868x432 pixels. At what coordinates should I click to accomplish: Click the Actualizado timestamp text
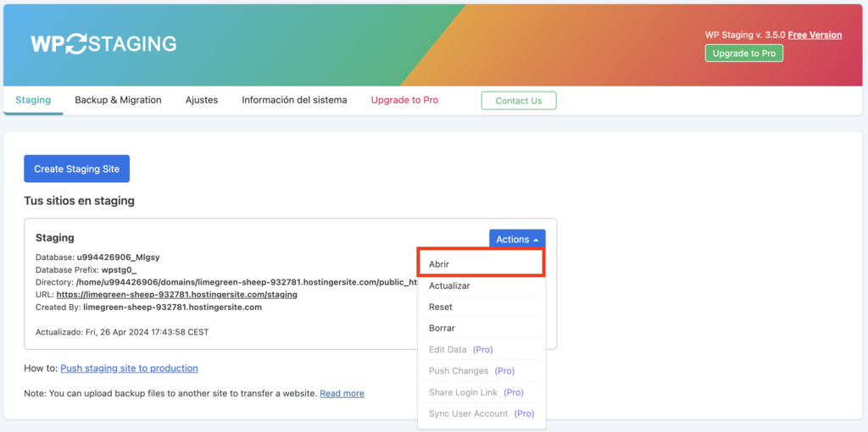coord(122,332)
